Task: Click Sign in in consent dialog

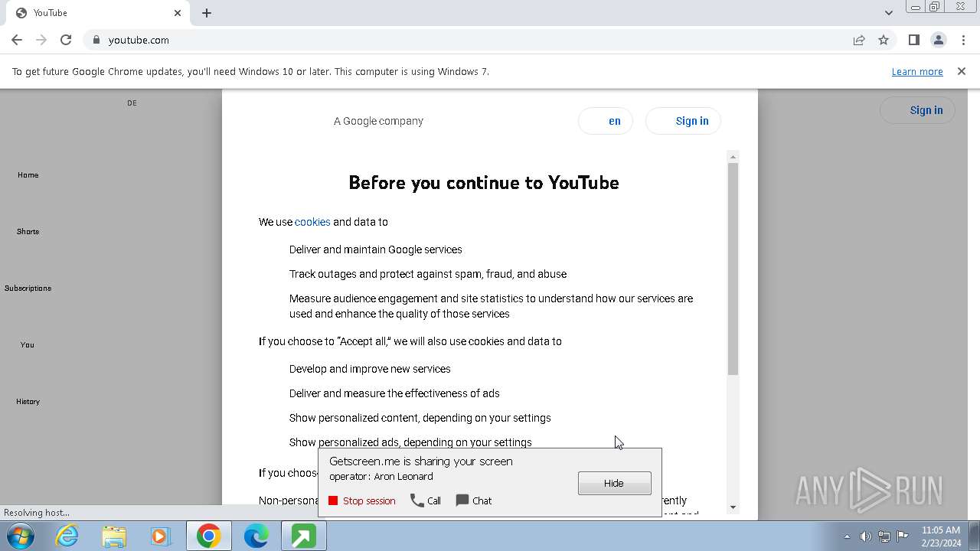Action: click(x=683, y=121)
